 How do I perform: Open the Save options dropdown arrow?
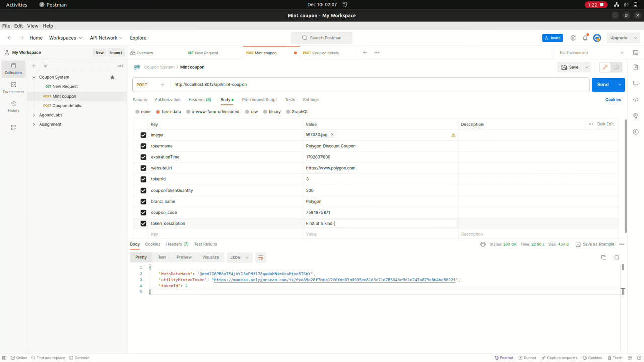pyautogui.click(x=586, y=67)
